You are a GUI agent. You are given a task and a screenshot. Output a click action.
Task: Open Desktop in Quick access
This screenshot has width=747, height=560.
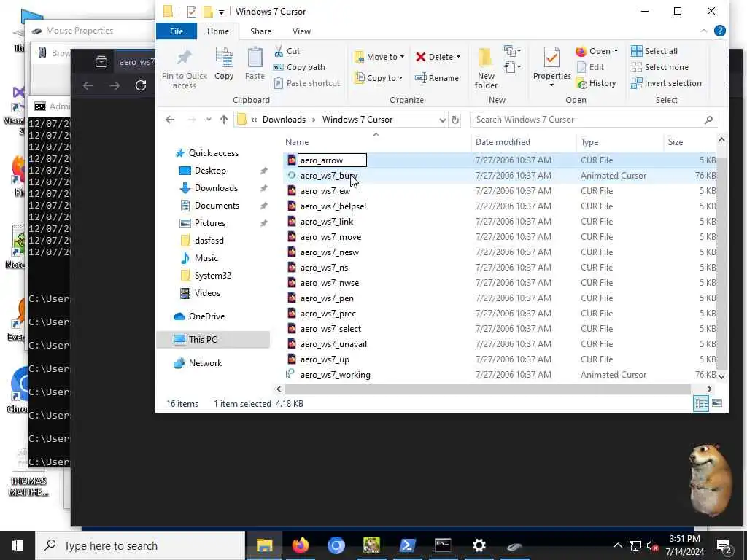click(x=210, y=171)
